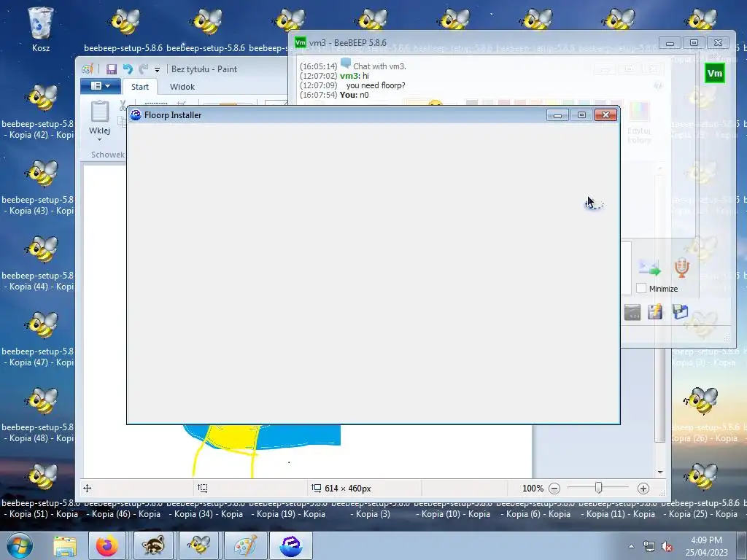Viewport: 747px width, 560px height.
Task: Switch to the Widok tab in Paint
Action: [182, 87]
